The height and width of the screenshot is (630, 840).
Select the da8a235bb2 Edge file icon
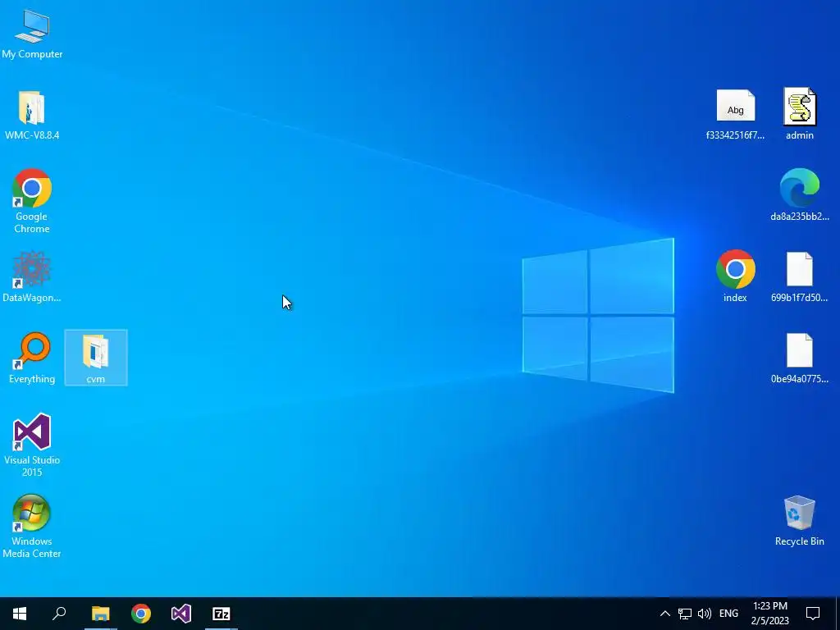pos(800,195)
